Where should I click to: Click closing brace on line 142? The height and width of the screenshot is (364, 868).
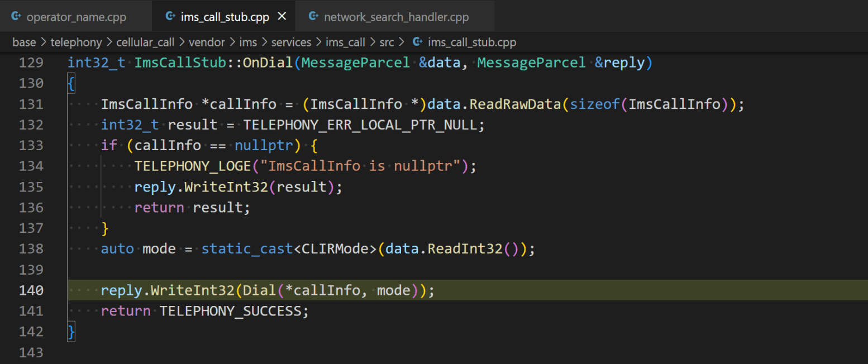point(71,332)
